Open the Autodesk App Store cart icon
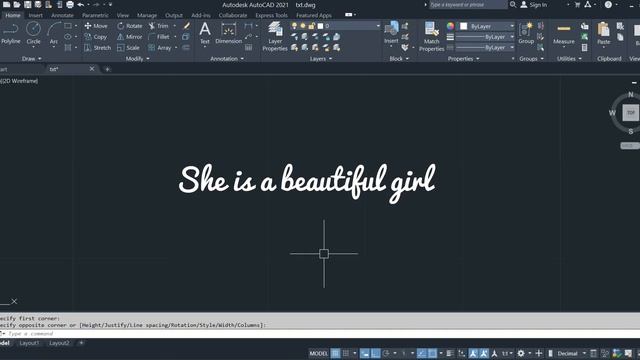640x360 pixels. point(577,4)
